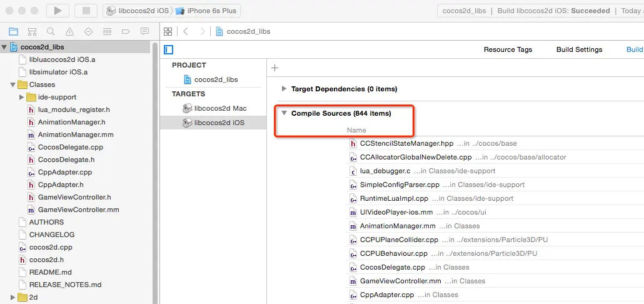Select the libcocos2d iOS target
The image size is (644, 304).
(213, 123)
